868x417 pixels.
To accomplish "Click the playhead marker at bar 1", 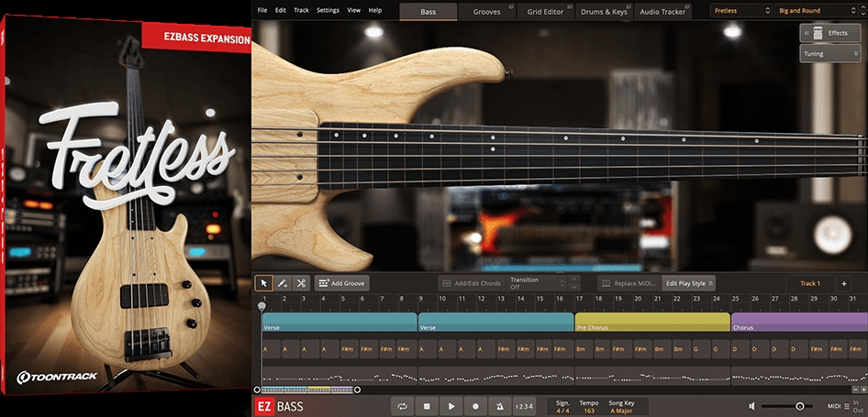I will (262, 305).
